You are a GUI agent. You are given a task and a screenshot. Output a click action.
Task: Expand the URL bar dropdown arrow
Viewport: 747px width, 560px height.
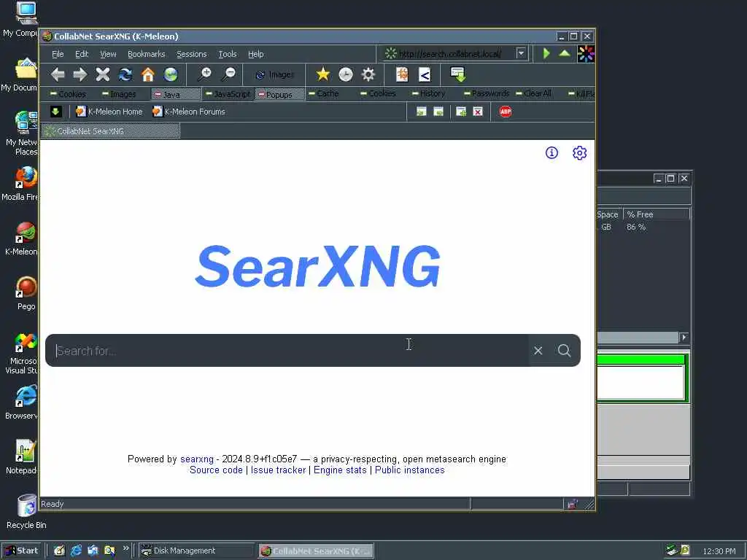click(521, 53)
